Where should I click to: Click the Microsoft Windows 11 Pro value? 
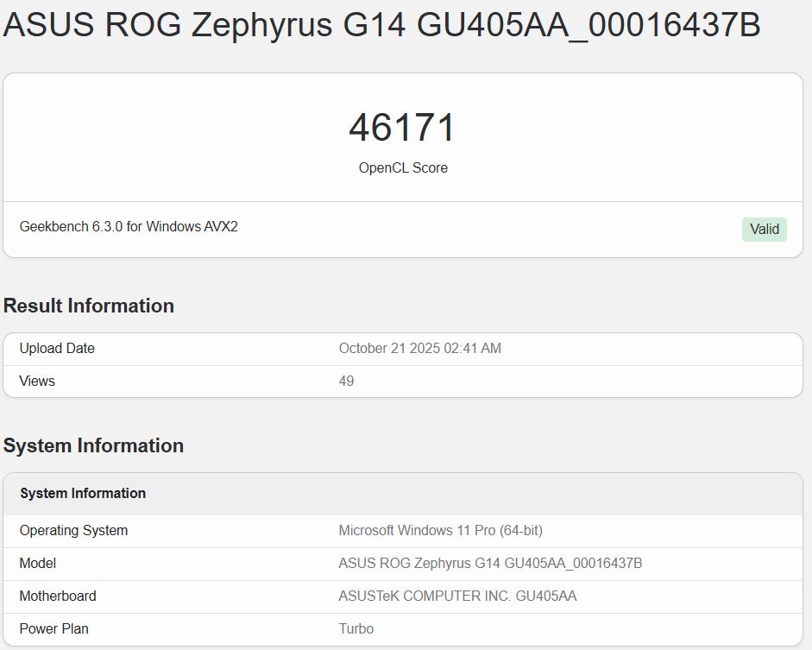click(440, 531)
